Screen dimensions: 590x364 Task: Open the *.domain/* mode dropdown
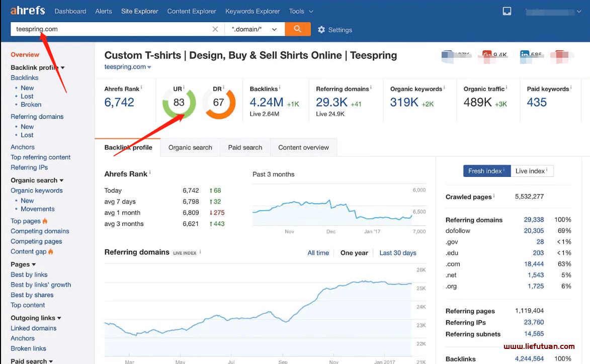tap(255, 29)
